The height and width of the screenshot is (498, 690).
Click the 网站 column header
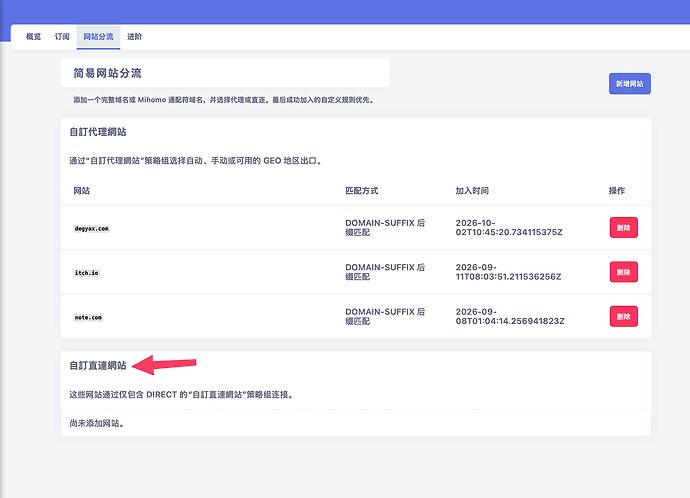81,190
